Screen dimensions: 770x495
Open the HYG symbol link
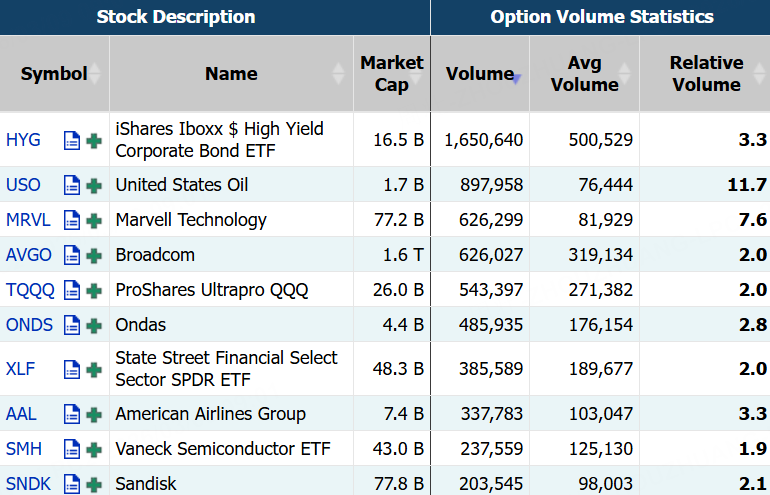(x=23, y=140)
